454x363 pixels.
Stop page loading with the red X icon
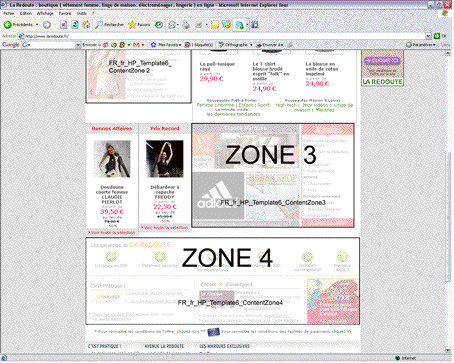coord(64,25)
